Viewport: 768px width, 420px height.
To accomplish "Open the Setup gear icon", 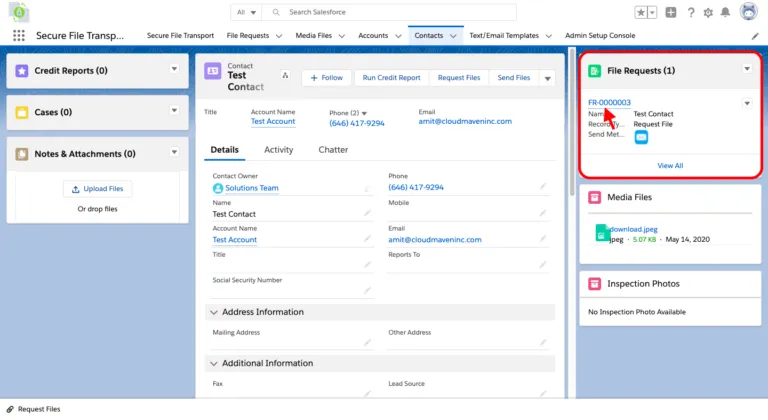I will tap(708, 13).
